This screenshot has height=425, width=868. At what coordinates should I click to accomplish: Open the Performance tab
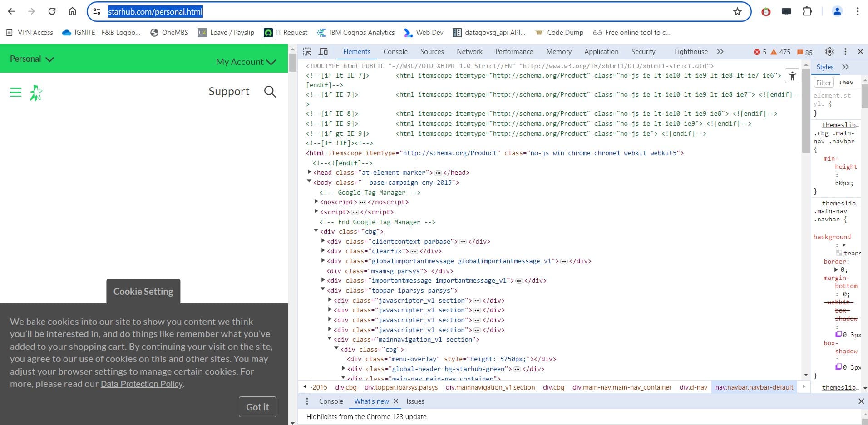tap(514, 52)
